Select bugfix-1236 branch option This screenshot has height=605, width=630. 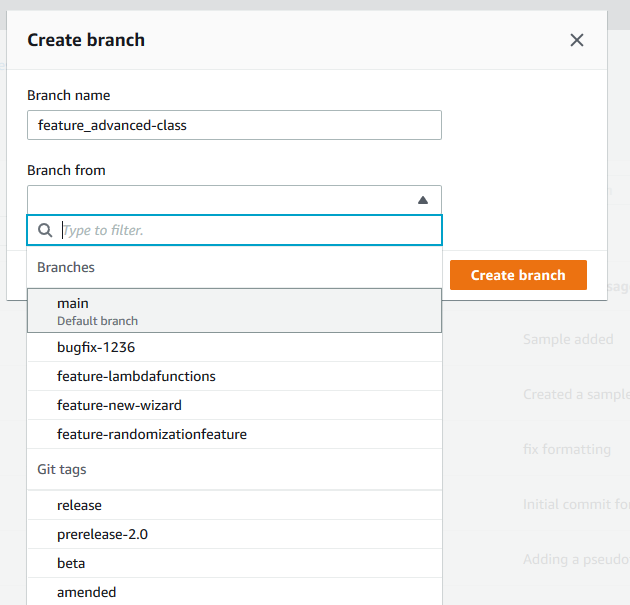pos(234,347)
